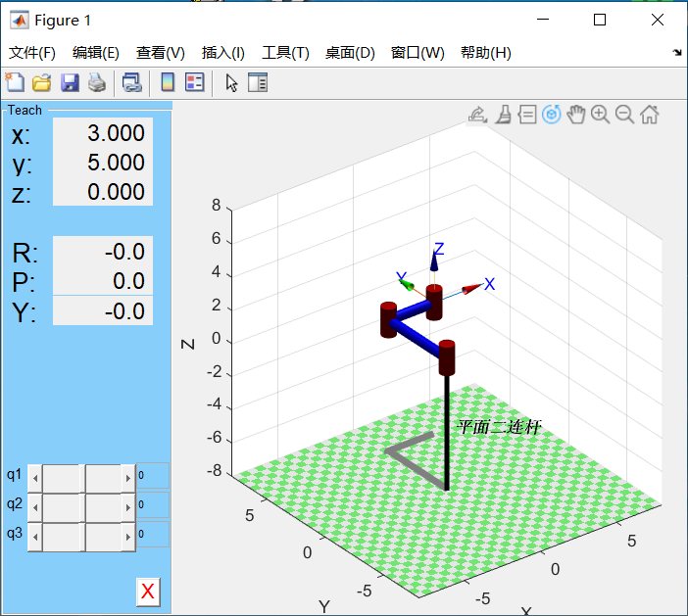
Task: Enable the data tips tool
Action: [x=527, y=115]
